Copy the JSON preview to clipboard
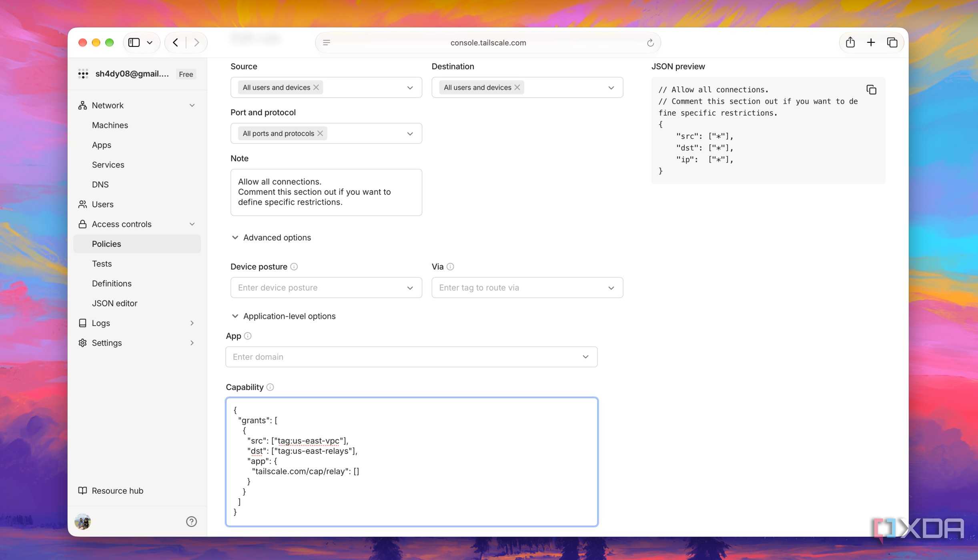 871,90
